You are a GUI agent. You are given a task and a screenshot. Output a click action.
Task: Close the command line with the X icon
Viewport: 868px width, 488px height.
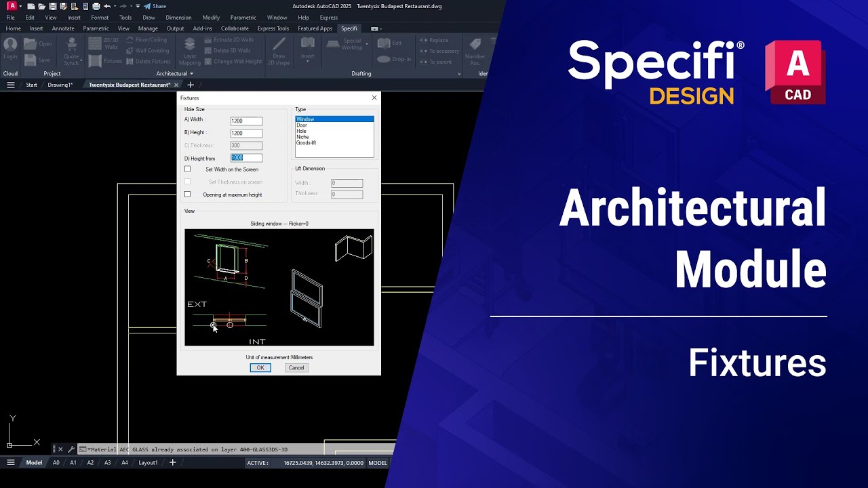60,449
